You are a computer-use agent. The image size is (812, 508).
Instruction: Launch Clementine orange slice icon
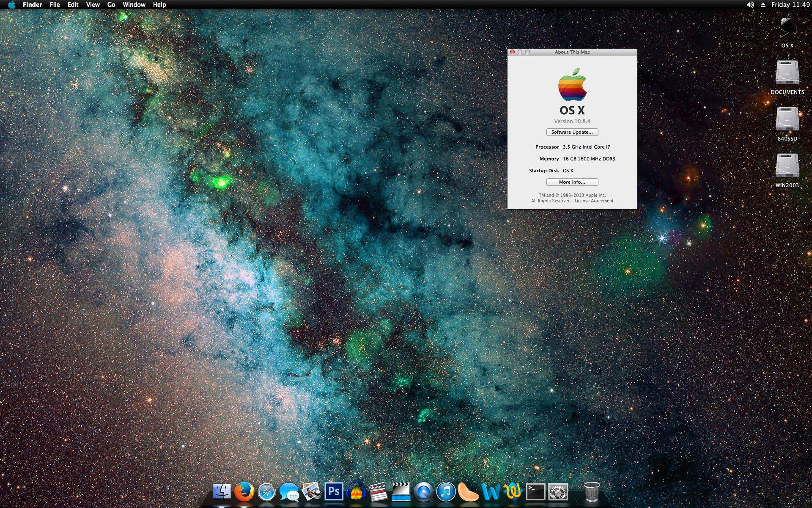click(x=468, y=492)
